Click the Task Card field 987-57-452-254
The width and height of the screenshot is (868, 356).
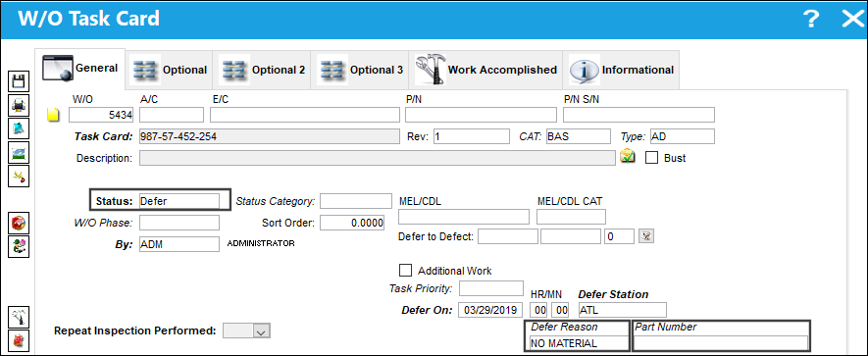tap(269, 136)
